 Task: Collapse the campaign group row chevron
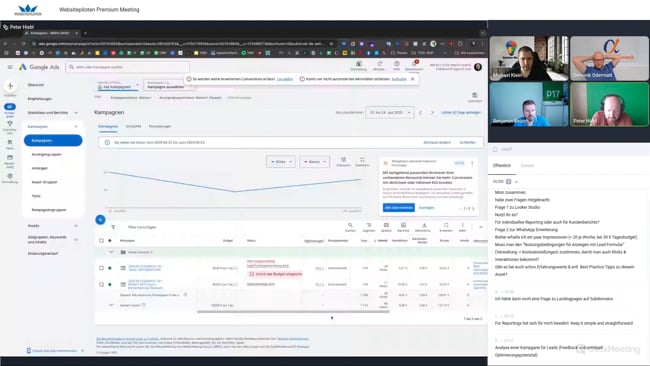tap(111, 252)
